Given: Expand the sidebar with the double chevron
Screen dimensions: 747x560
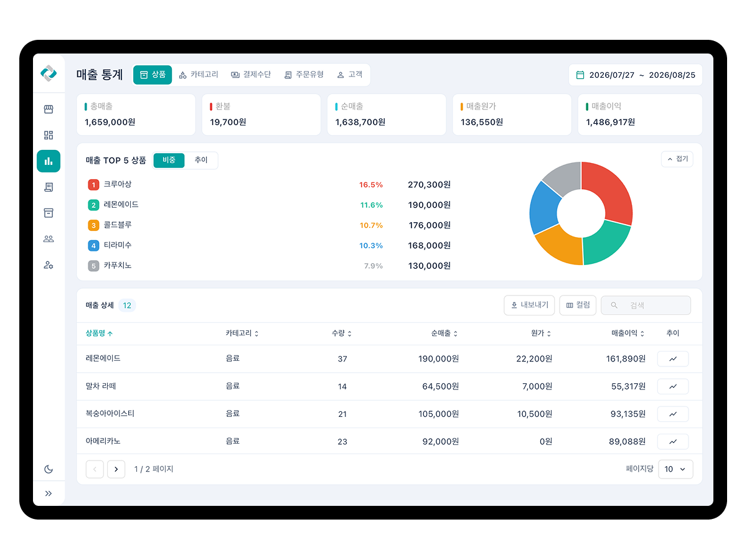Looking at the screenshot, I should coord(49,493).
